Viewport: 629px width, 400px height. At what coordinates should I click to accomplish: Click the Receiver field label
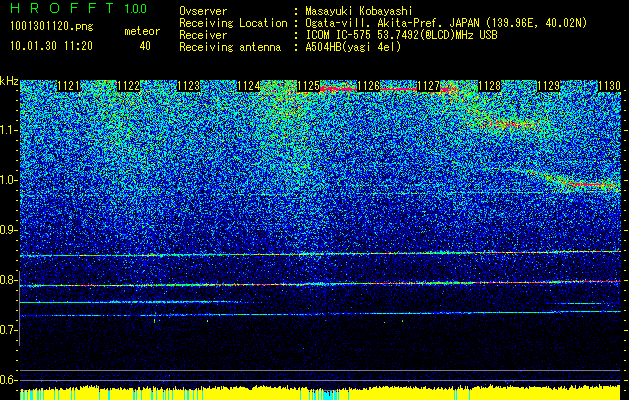tap(203, 35)
